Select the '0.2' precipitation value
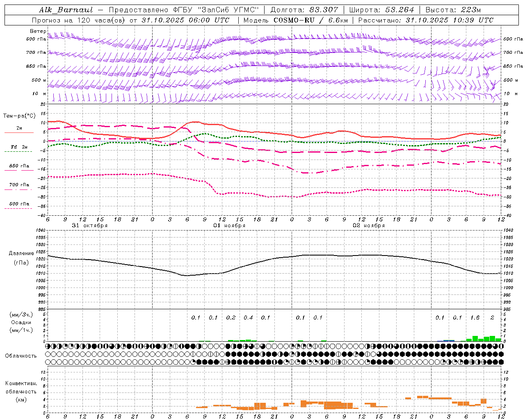This screenshot has width=525, height=420. click(231, 317)
